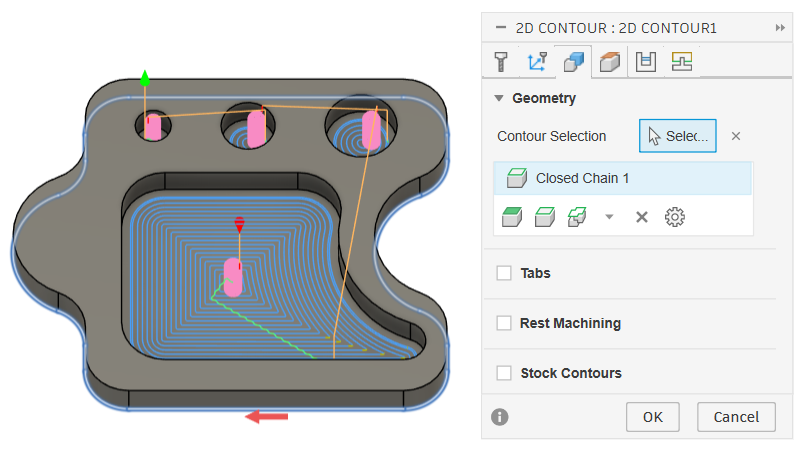Open chain settings gear icon

point(675,217)
